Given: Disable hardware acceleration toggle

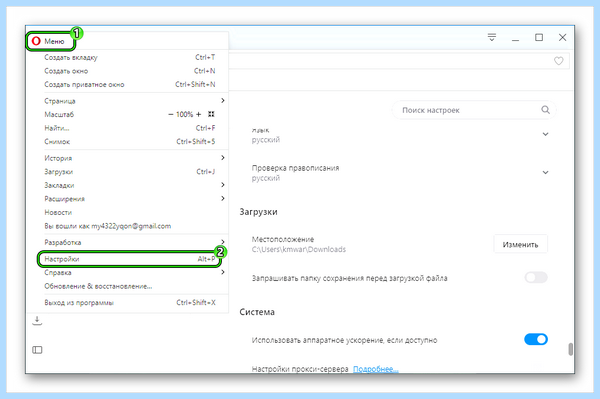Looking at the screenshot, I should pyautogui.click(x=536, y=339).
